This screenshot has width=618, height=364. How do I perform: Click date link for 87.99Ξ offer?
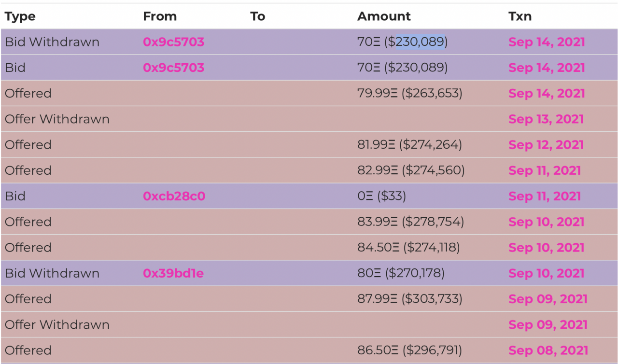(x=548, y=299)
